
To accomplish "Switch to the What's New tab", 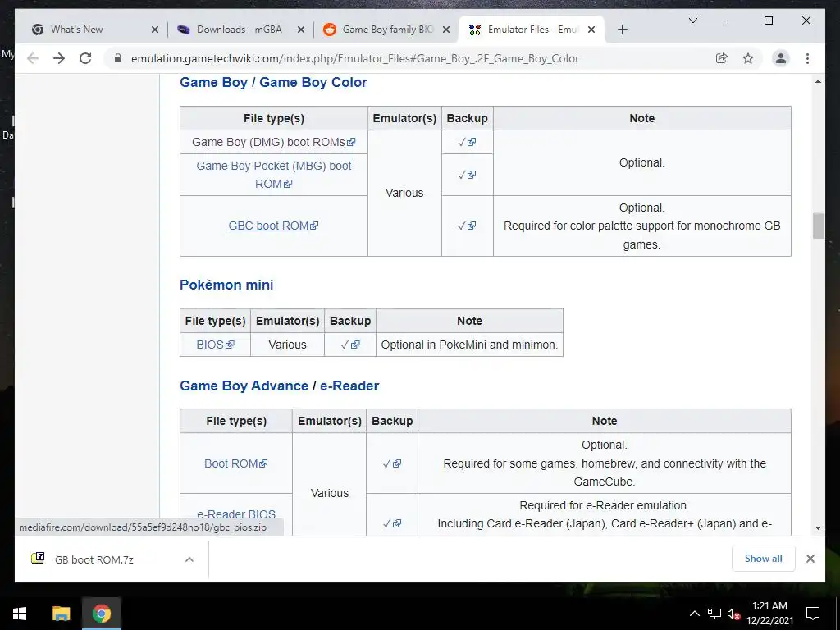I will pos(95,30).
